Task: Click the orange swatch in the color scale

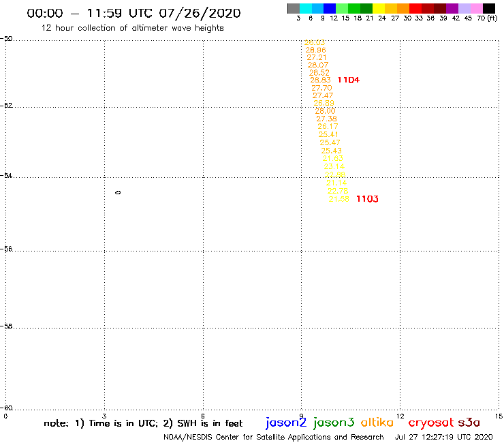Action: [403, 8]
